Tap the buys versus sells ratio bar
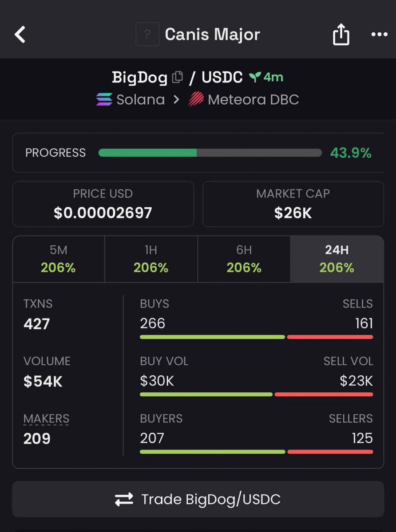 click(256, 337)
